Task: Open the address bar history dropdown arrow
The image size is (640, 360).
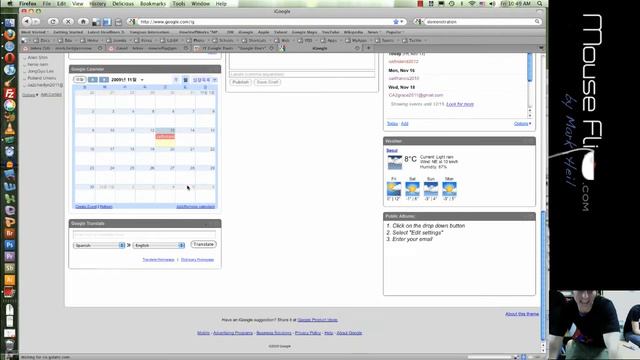Action: (x=402, y=22)
